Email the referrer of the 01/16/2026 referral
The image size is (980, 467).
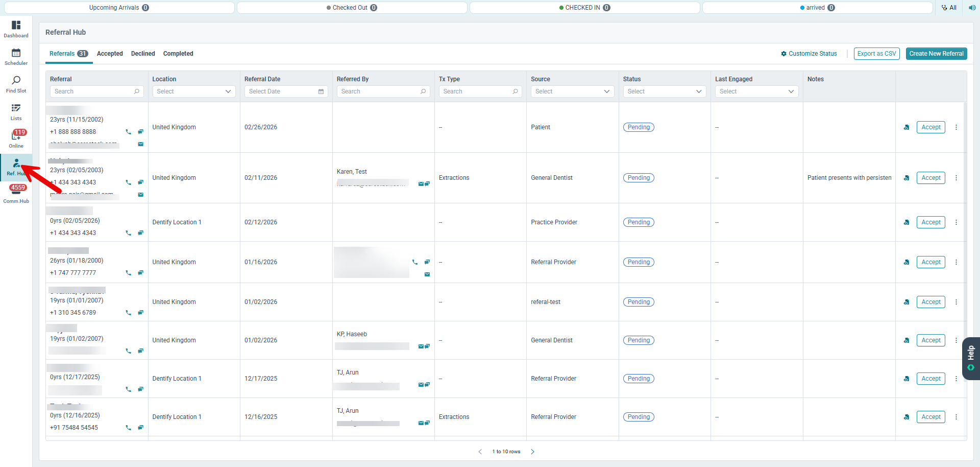[427, 274]
